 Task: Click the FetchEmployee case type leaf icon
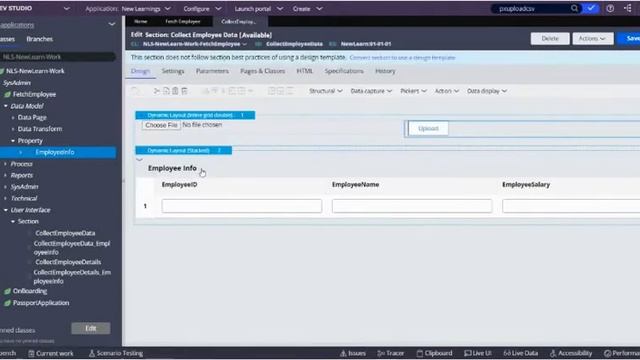[7, 94]
